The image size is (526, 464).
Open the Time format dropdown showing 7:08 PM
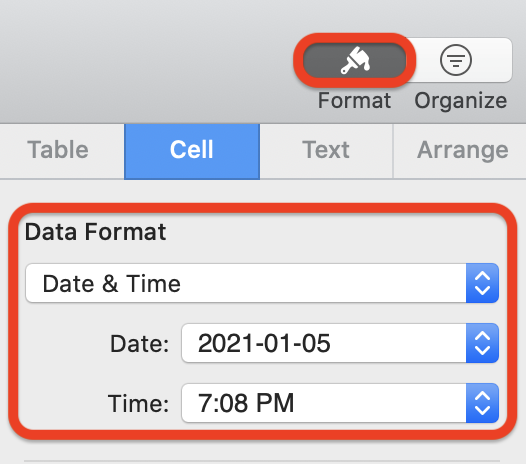click(x=340, y=403)
